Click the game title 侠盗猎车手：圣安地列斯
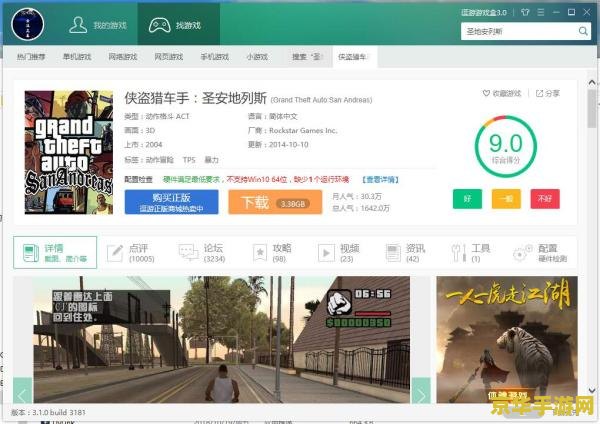600x424 pixels. [196, 98]
